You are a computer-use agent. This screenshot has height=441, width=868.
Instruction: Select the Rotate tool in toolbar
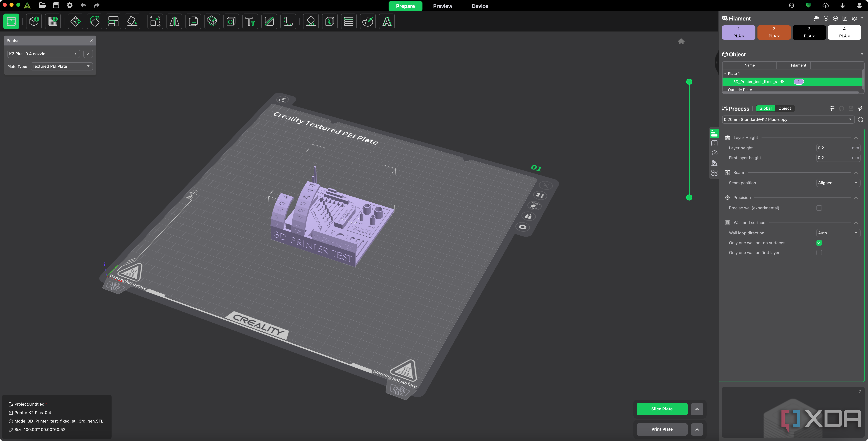tap(95, 22)
